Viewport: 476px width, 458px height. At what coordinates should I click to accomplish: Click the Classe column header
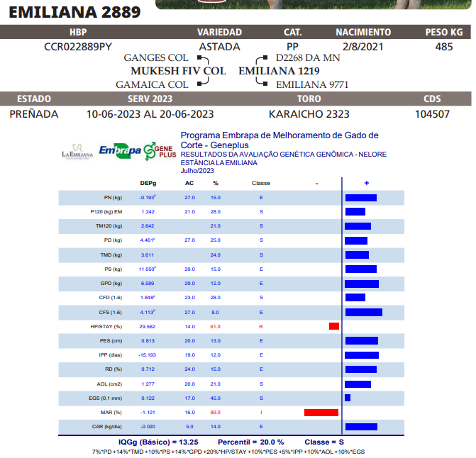260,183
